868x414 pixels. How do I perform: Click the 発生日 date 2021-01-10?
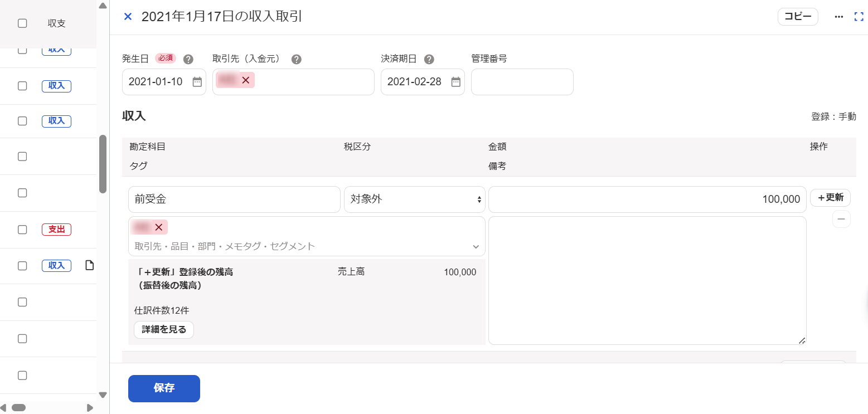tap(156, 82)
